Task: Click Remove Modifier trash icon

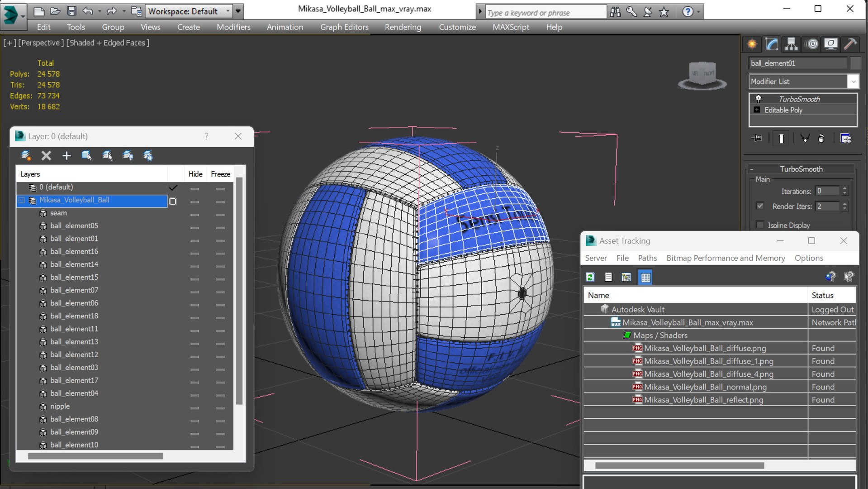Action: pos(821,138)
